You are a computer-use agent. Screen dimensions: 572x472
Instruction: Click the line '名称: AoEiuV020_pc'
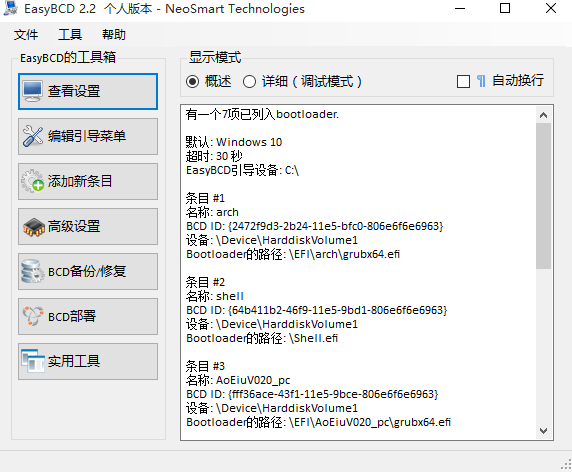pos(238,380)
